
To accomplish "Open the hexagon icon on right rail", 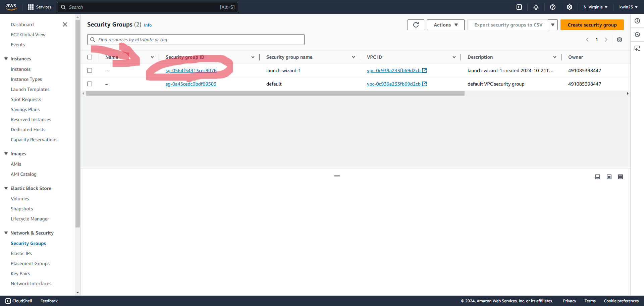I will click(x=637, y=35).
